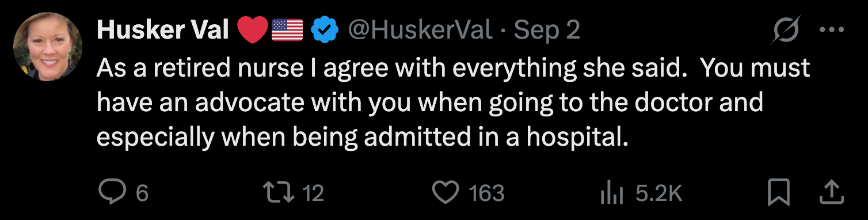This screenshot has width=868, height=220.
Task: Open the share post icon
Action: tap(831, 193)
